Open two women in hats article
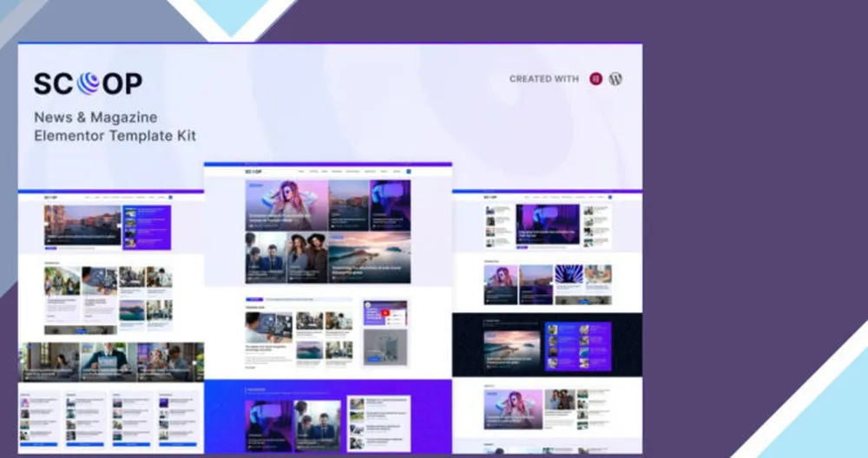The width and height of the screenshot is (868, 458). tap(307, 258)
